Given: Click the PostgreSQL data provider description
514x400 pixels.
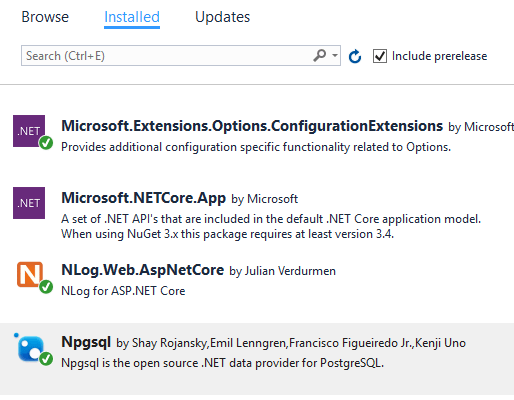Looking at the screenshot, I should pyautogui.click(x=223, y=363).
